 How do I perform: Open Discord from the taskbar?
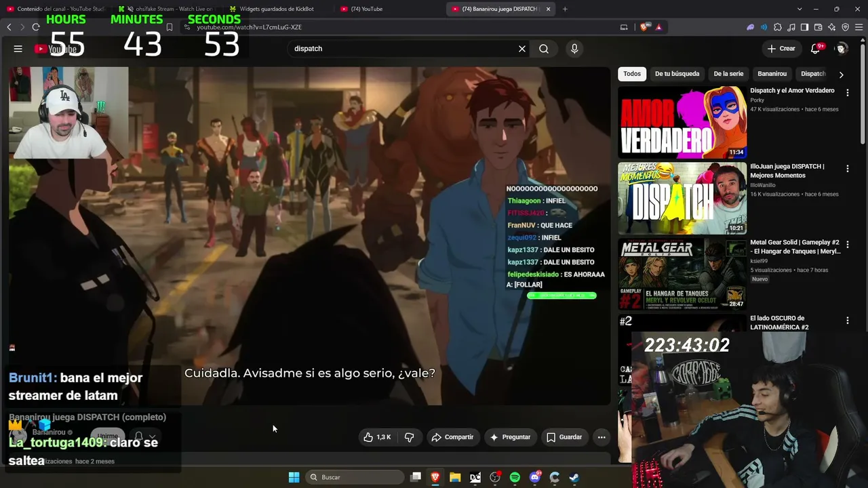(x=535, y=477)
